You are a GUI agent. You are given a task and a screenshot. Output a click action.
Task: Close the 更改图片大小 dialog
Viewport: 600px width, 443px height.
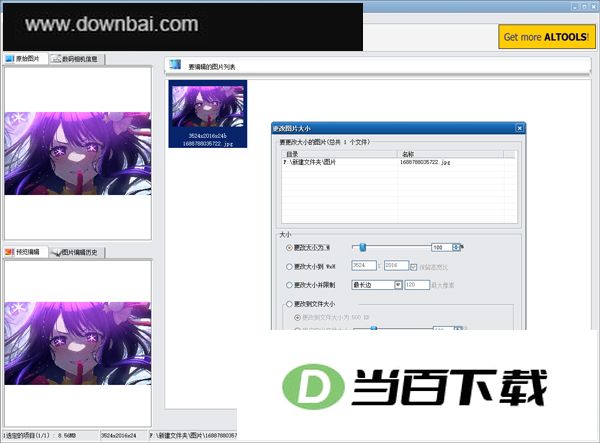click(x=519, y=128)
